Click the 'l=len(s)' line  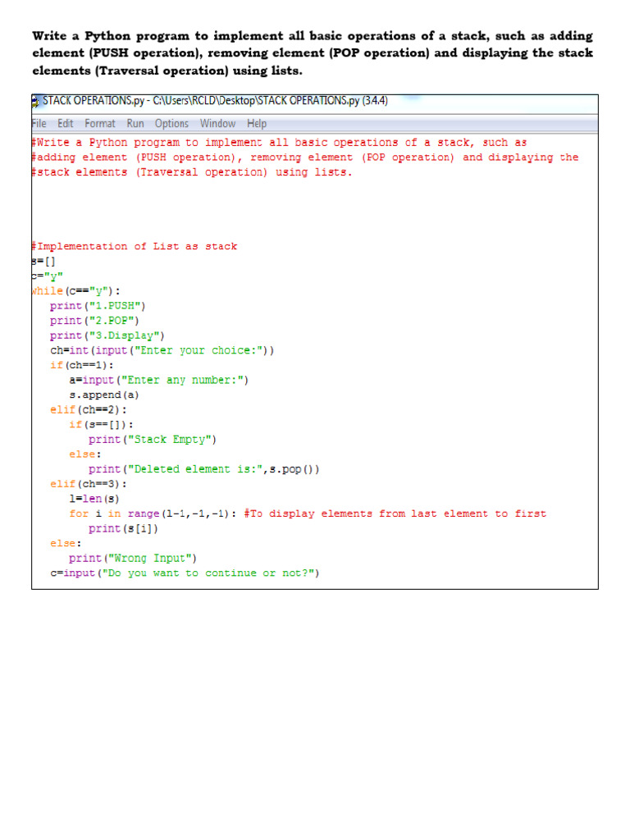pyautogui.click(x=94, y=499)
